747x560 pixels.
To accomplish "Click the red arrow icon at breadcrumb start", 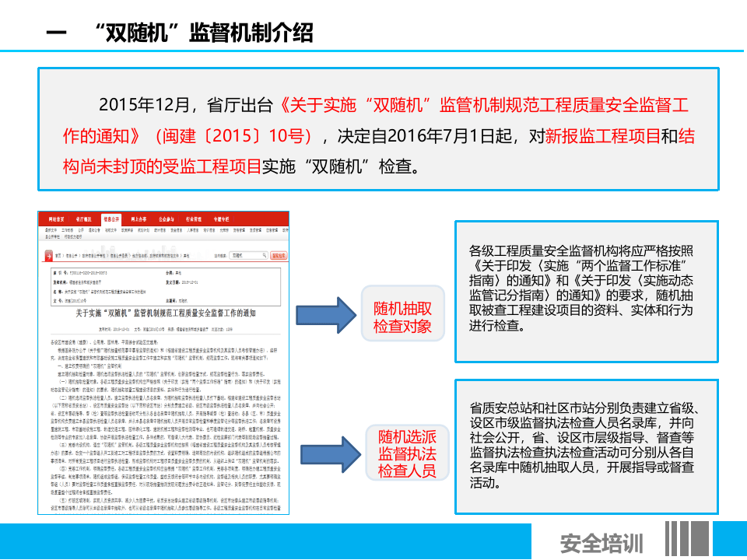I will click(48, 254).
